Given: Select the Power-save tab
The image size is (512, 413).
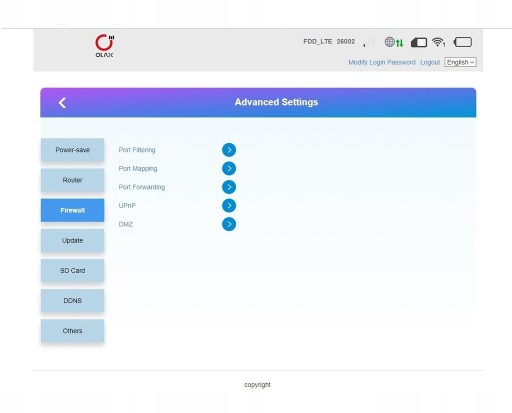Looking at the screenshot, I should click(72, 150).
